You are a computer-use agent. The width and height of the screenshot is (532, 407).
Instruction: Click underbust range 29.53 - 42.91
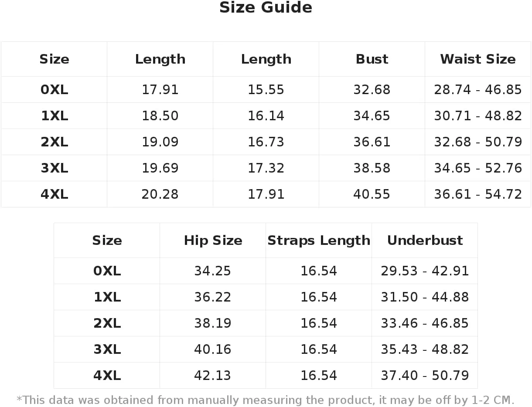[x=425, y=271]
